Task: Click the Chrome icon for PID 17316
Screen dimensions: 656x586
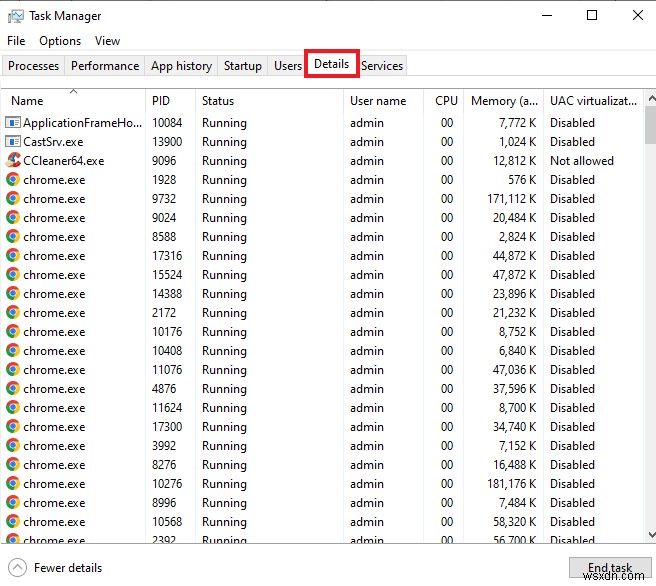Action: tap(13, 256)
